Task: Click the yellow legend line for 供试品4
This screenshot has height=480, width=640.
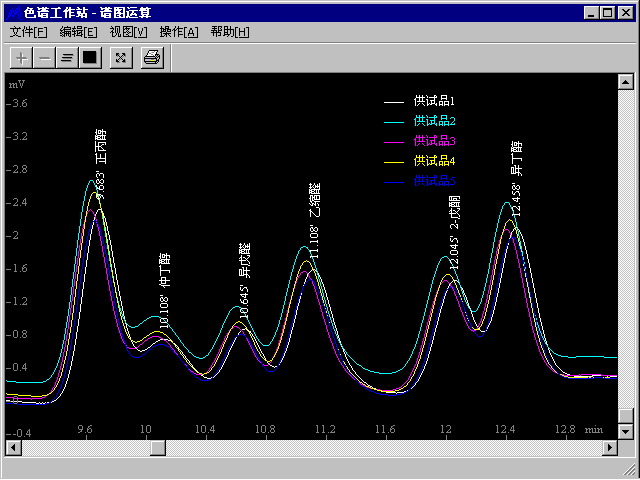Action: click(394, 162)
